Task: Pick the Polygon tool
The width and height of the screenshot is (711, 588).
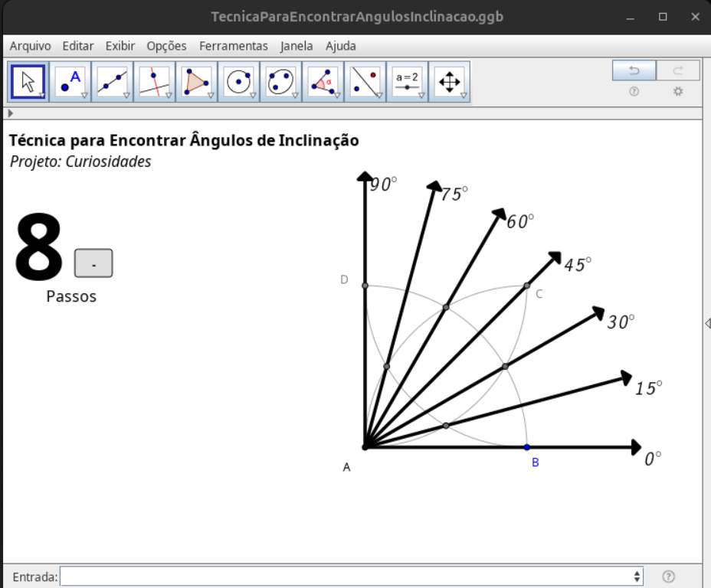Action: pyautogui.click(x=197, y=81)
